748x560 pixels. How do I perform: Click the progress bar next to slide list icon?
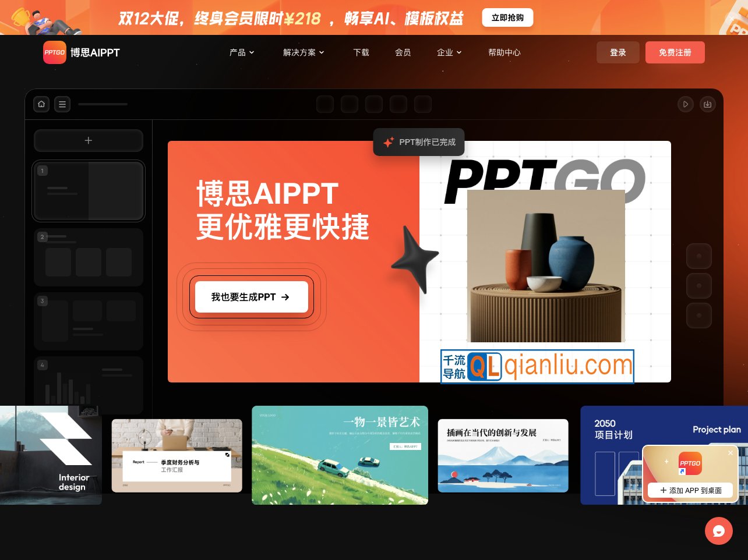point(103,104)
